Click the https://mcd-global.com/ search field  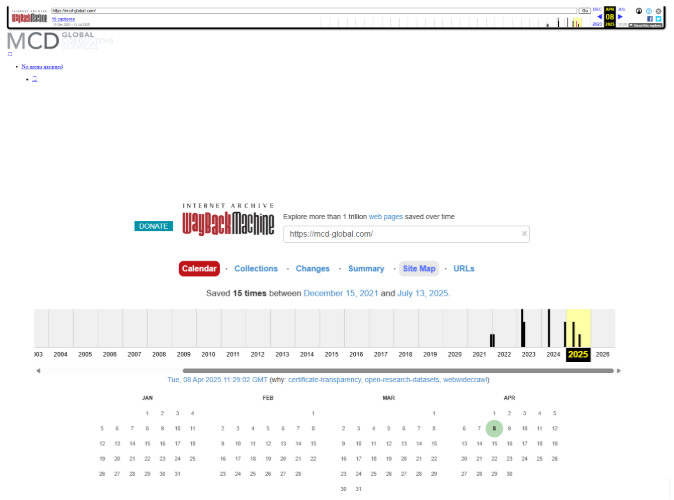(x=406, y=234)
